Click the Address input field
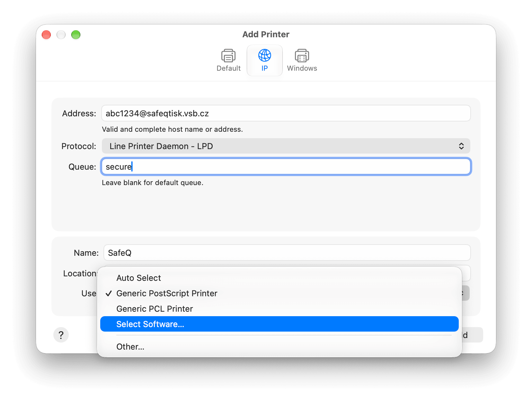532x401 pixels. point(286,113)
